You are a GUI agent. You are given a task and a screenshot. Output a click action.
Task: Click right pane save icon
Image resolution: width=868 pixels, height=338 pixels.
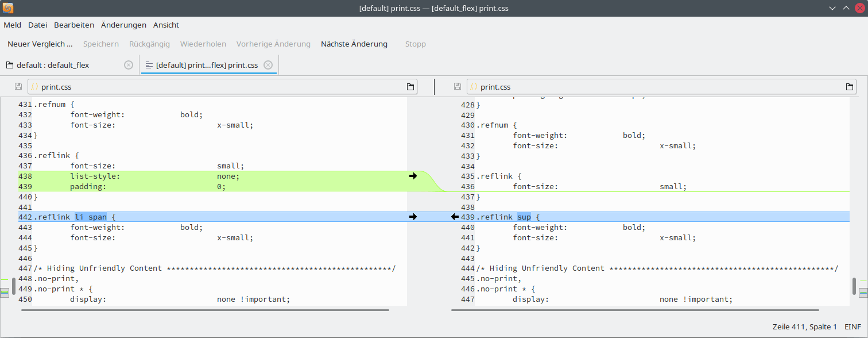pyautogui.click(x=458, y=87)
